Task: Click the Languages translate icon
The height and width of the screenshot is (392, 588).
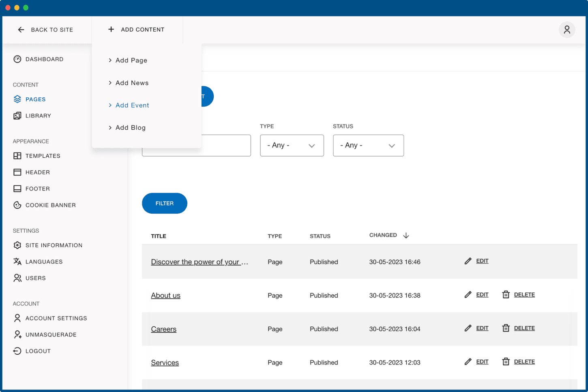Action: tap(17, 262)
